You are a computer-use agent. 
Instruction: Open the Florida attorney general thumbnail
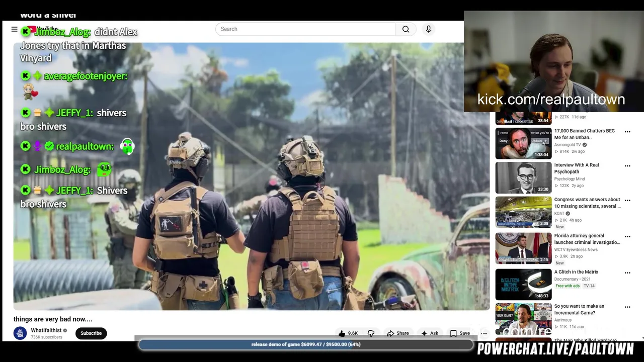coord(523,248)
